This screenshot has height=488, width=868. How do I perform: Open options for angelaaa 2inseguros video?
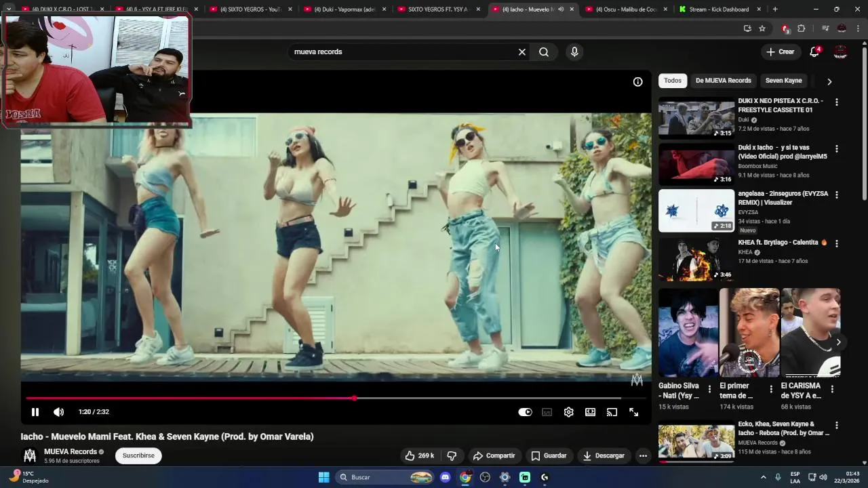pos(836,195)
